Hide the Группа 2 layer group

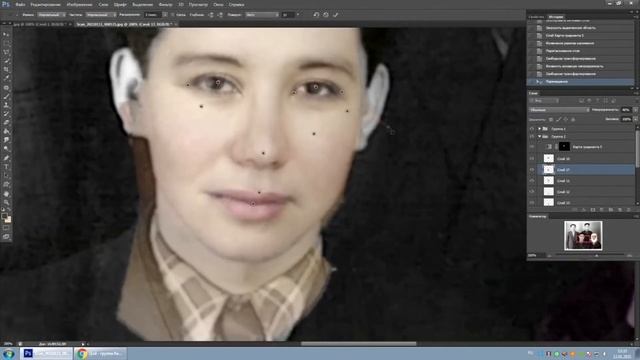[532, 136]
